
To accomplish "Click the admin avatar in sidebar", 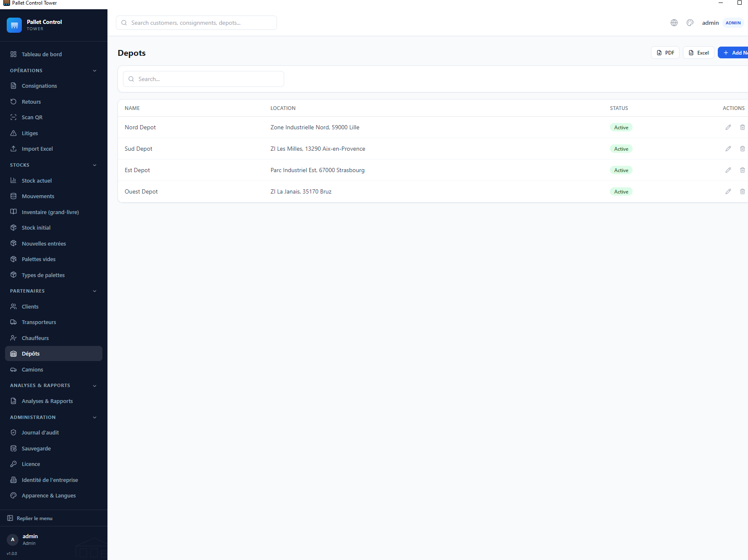I will pyautogui.click(x=13, y=539).
